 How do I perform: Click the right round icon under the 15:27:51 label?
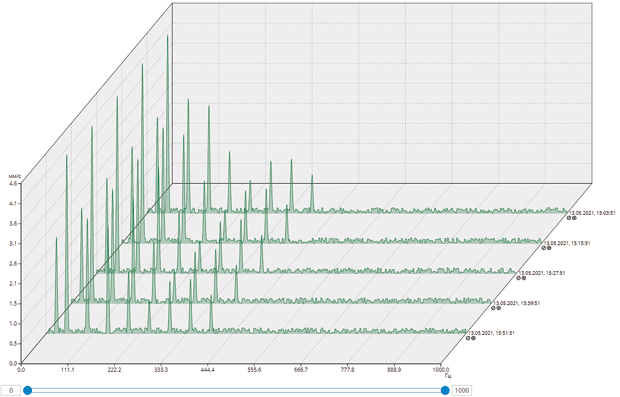pos(524,278)
